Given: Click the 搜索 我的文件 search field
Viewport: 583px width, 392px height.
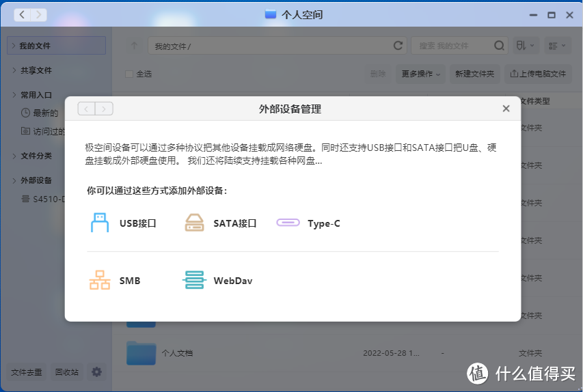Looking at the screenshot, I should coord(451,46).
